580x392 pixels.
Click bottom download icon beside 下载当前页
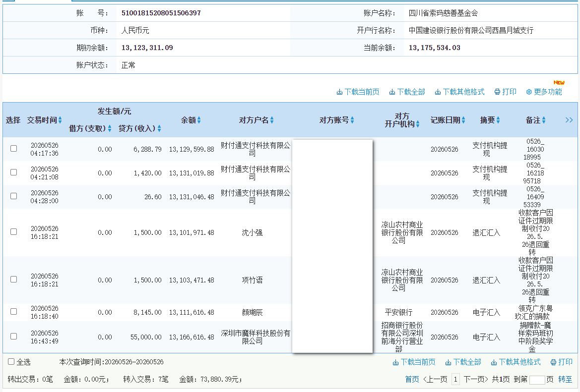(x=395, y=362)
